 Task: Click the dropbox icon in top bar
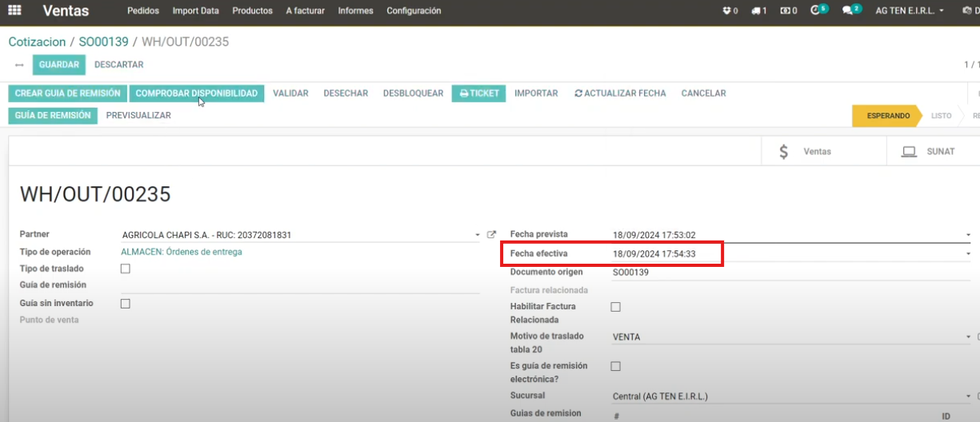tap(729, 11)
